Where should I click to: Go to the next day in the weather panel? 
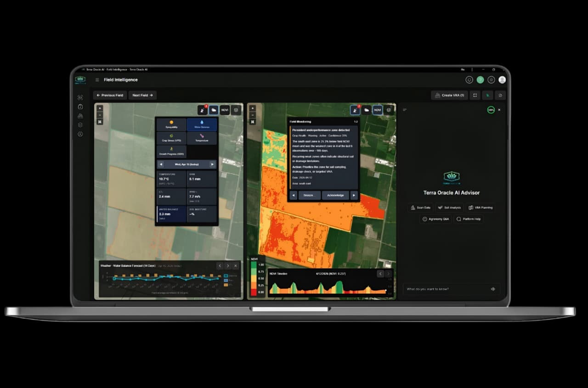(x=212, y=164)
